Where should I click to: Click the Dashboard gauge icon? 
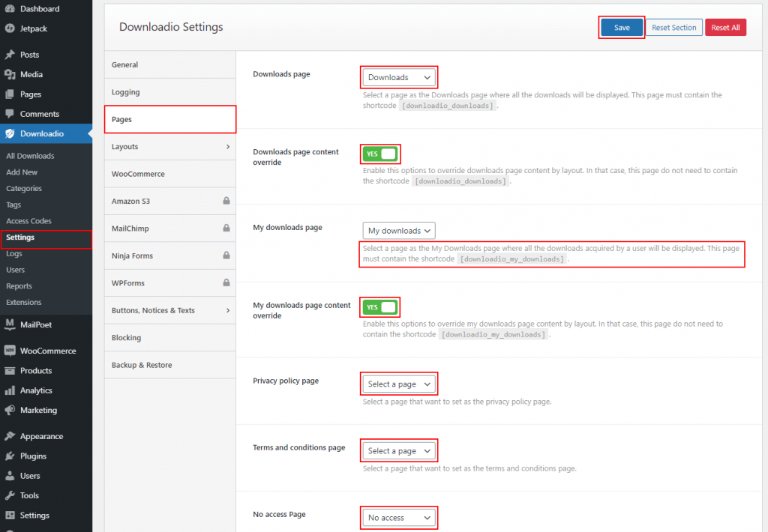10,8
